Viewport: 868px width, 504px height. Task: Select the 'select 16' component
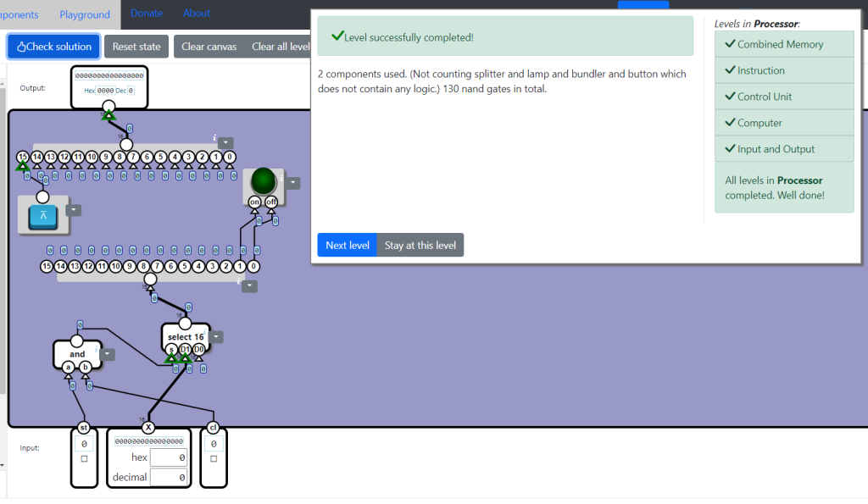[x=185, y=336]
